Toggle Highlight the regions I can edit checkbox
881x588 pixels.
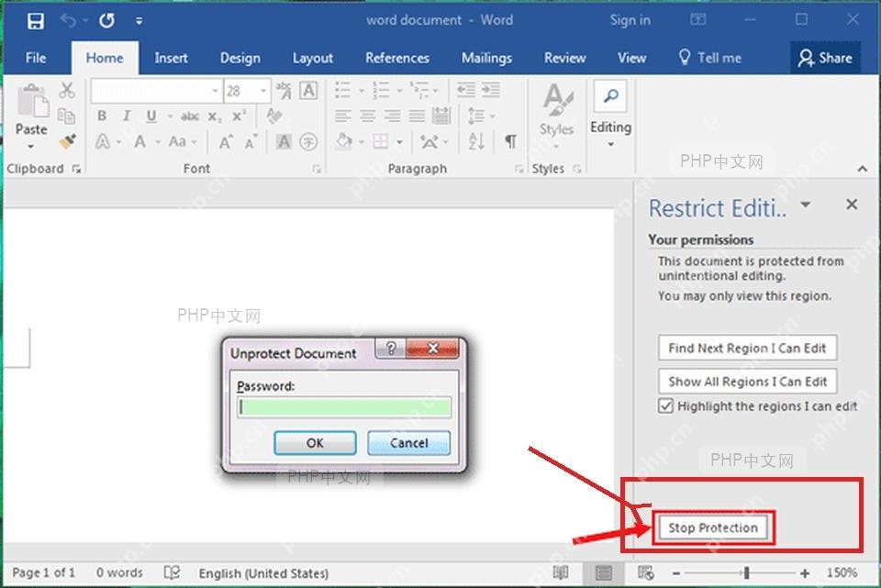point(666,406)
